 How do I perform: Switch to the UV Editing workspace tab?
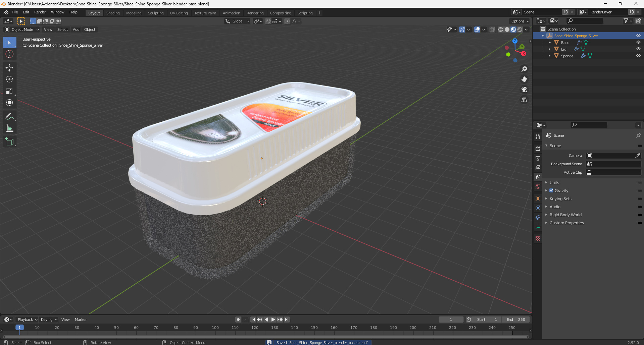tap(179, 13)
